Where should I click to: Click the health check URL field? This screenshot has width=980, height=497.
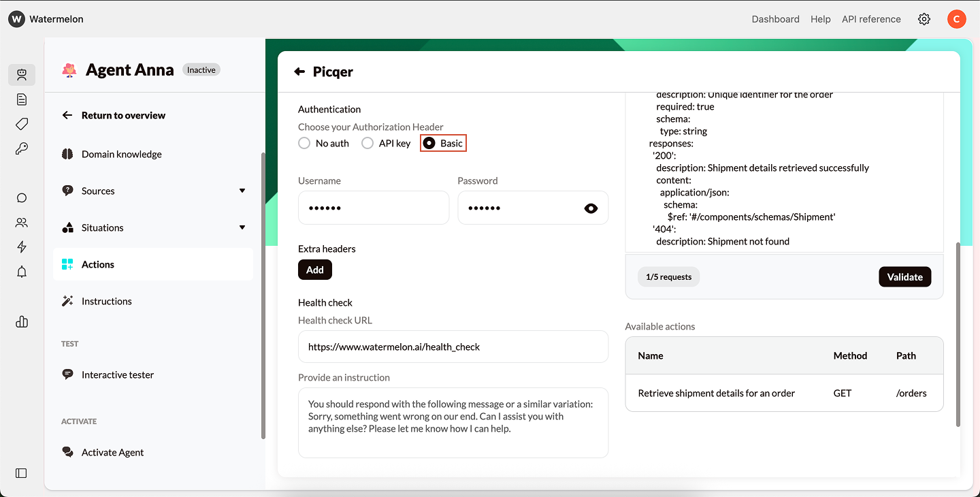pyautogui.click(x=453, y=347)
